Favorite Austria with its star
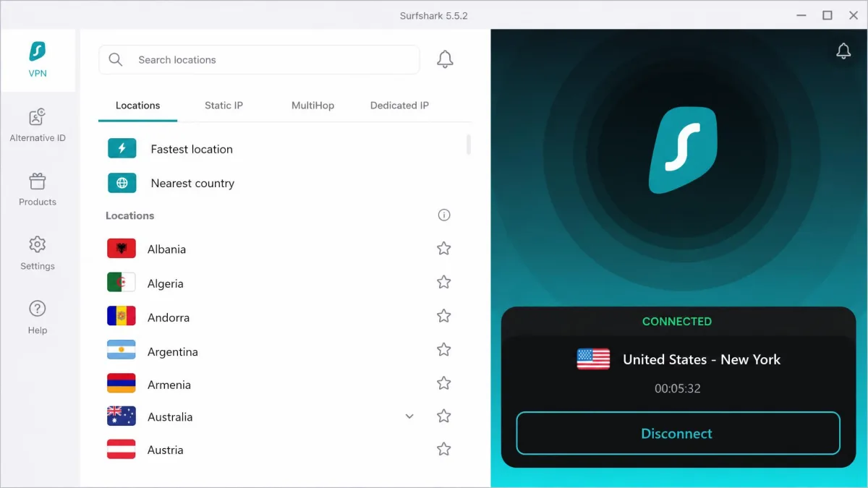 coord(444,450)
